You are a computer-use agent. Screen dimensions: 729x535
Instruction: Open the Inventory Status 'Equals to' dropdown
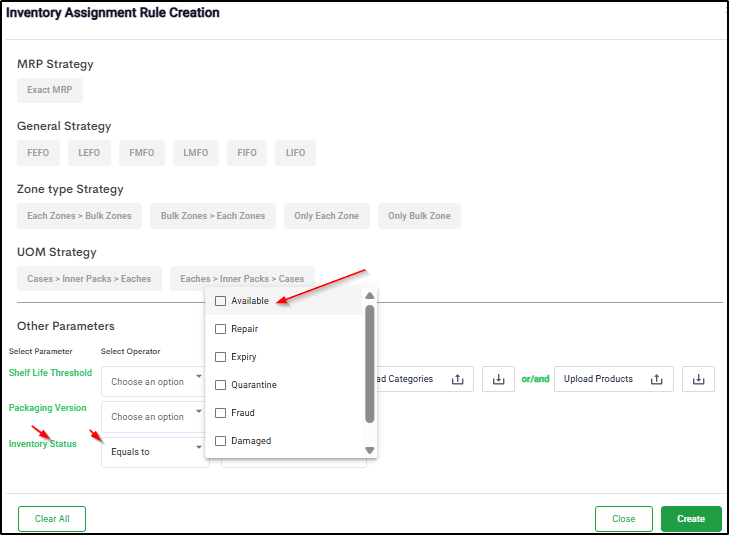click(x=154, y=452)
